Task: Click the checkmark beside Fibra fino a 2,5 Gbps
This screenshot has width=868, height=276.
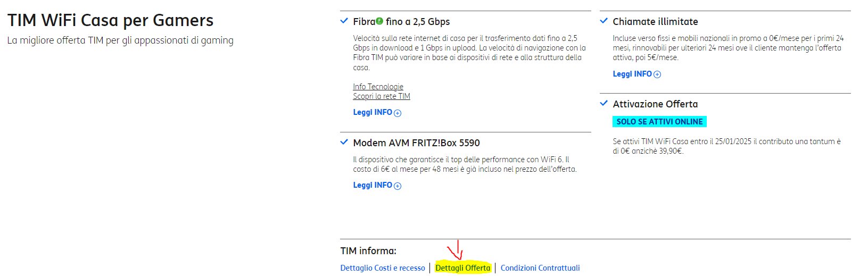Action: pyautogui.click(x=344, y=21)
